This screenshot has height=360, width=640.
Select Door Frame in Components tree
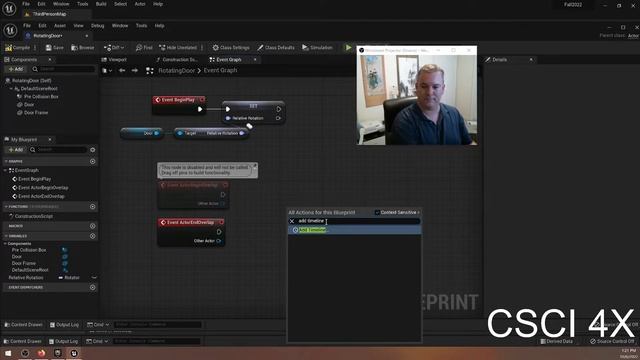point(36,113)
